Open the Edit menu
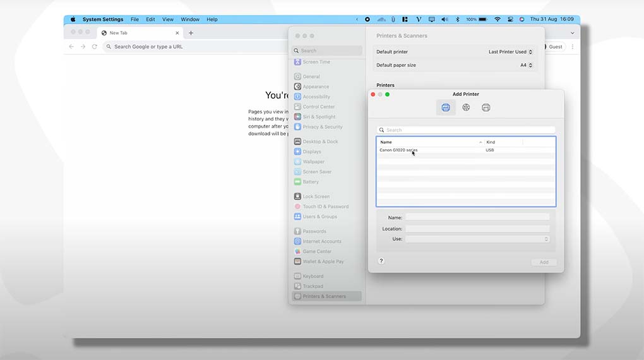 (x=150, y=20)
